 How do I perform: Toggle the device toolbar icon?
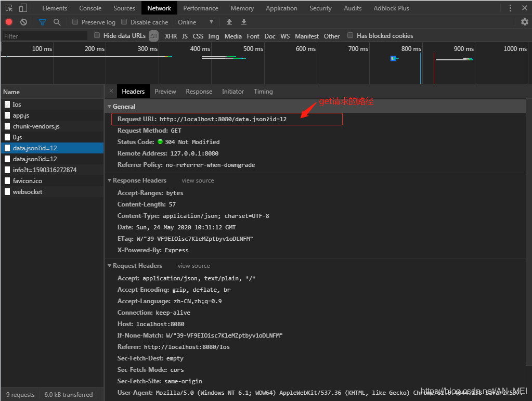[23, 8]
